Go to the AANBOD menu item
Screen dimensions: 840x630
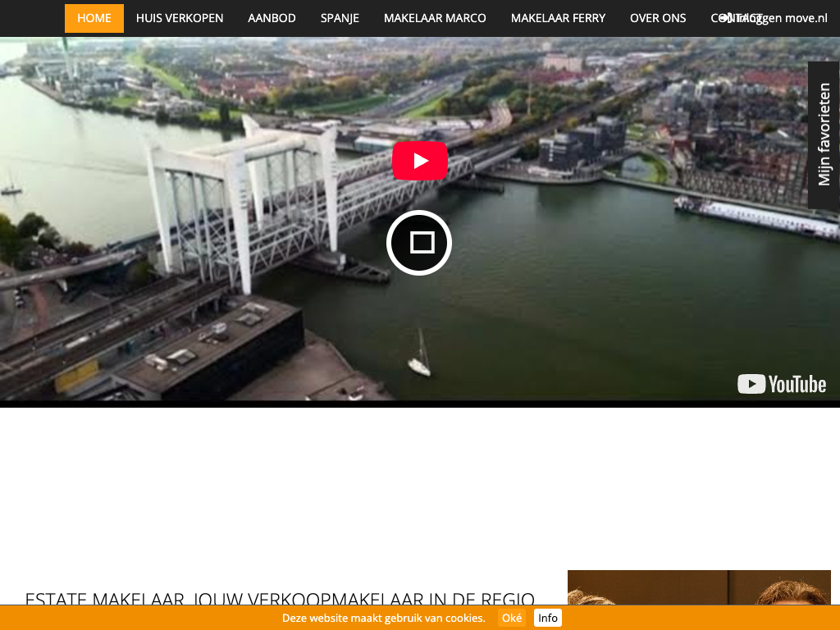coord(272,18)
